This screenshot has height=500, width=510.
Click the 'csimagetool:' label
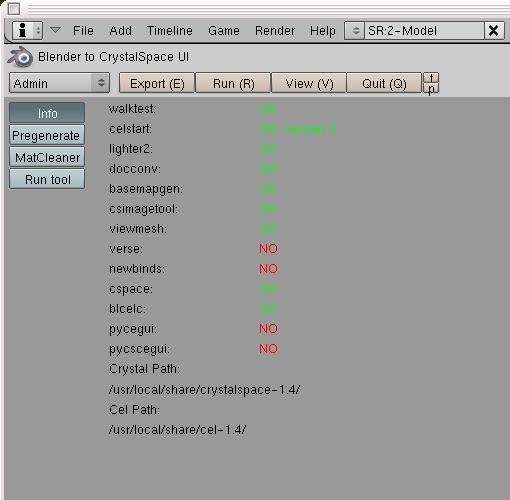click(x=143, y=209)
